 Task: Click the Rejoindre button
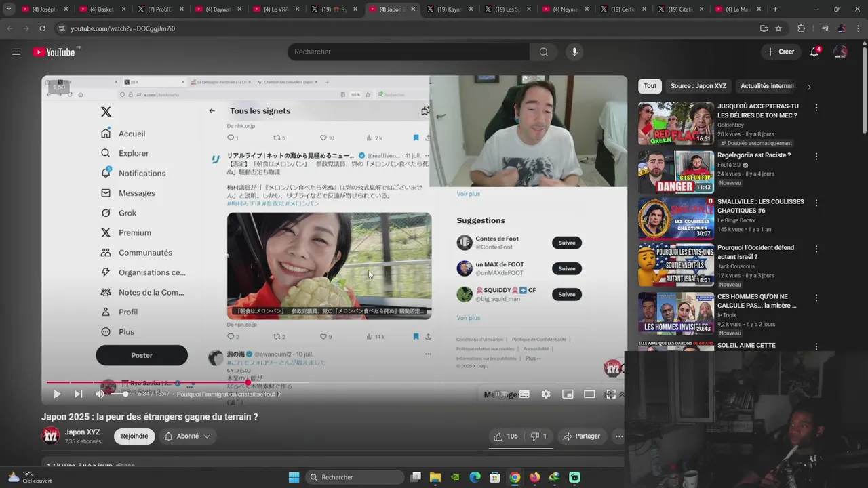134,436
